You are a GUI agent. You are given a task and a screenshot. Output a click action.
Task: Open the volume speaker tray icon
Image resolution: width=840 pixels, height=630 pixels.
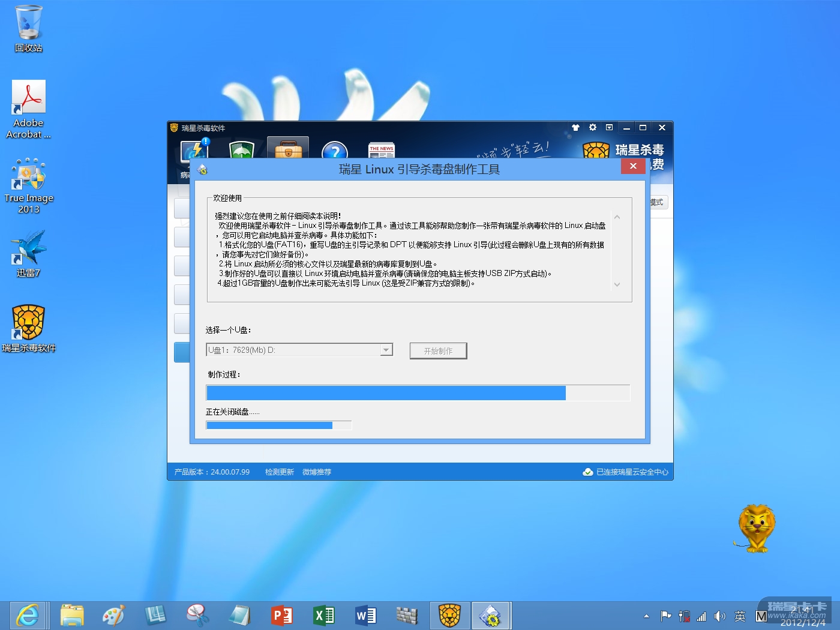point(720,616)
